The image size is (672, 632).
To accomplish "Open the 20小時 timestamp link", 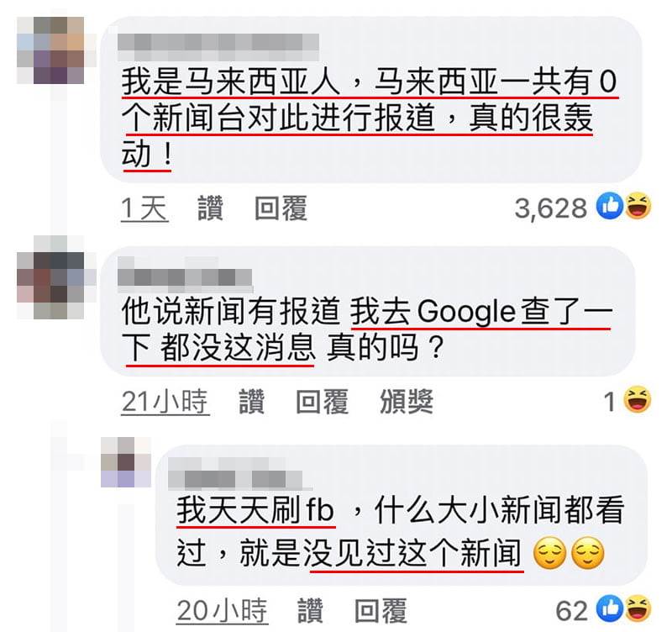I will coord(223,611).
